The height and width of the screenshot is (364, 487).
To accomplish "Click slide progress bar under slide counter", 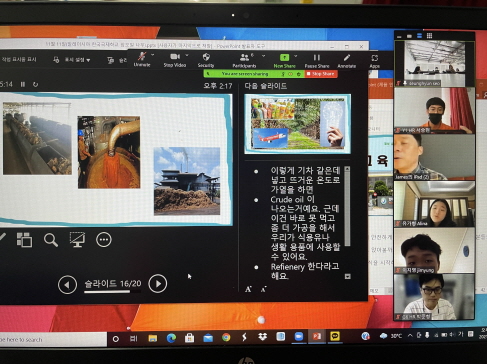I will click(112, 292).
